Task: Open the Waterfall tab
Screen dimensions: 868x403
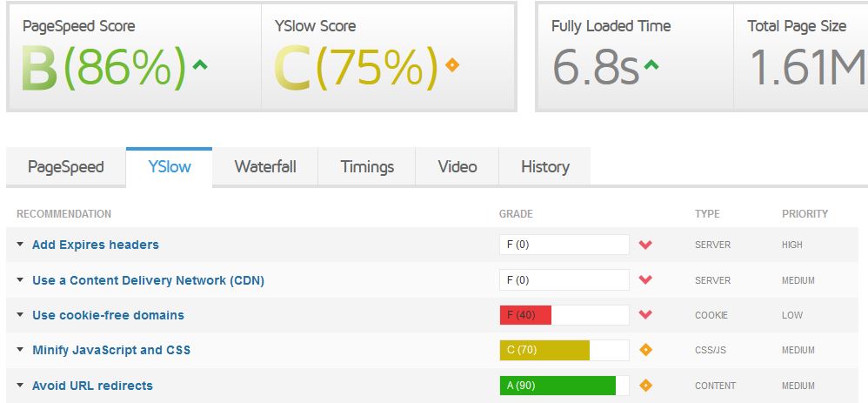Action: tap(265, 167)
